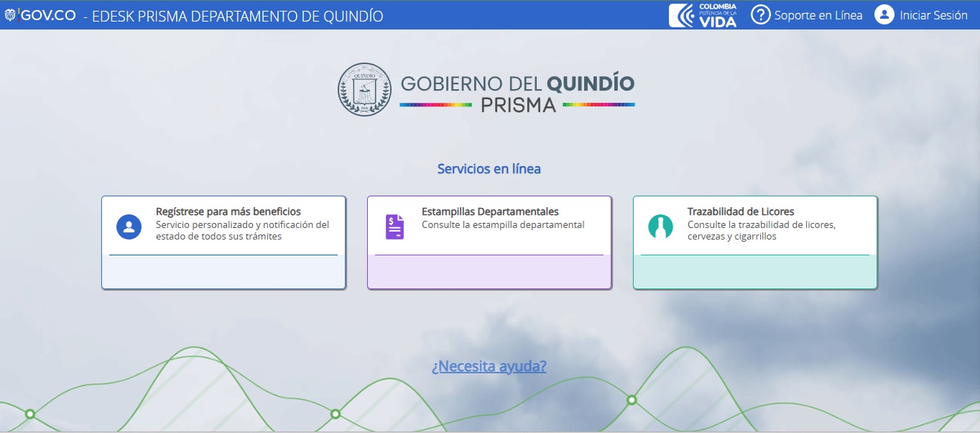980x433 pixels.
Task: Click the GOBIERNO DEL QUINDÍO PRISMA banner
Action: click(x=517, y=94)
